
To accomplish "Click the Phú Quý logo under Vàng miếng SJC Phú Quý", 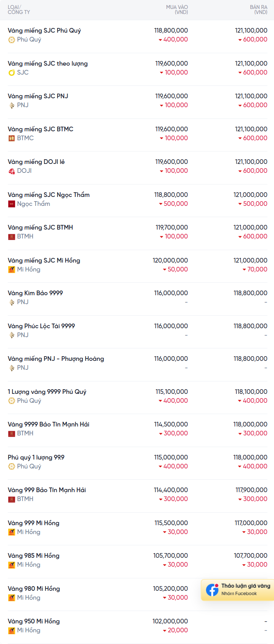I will coord(12,40).
